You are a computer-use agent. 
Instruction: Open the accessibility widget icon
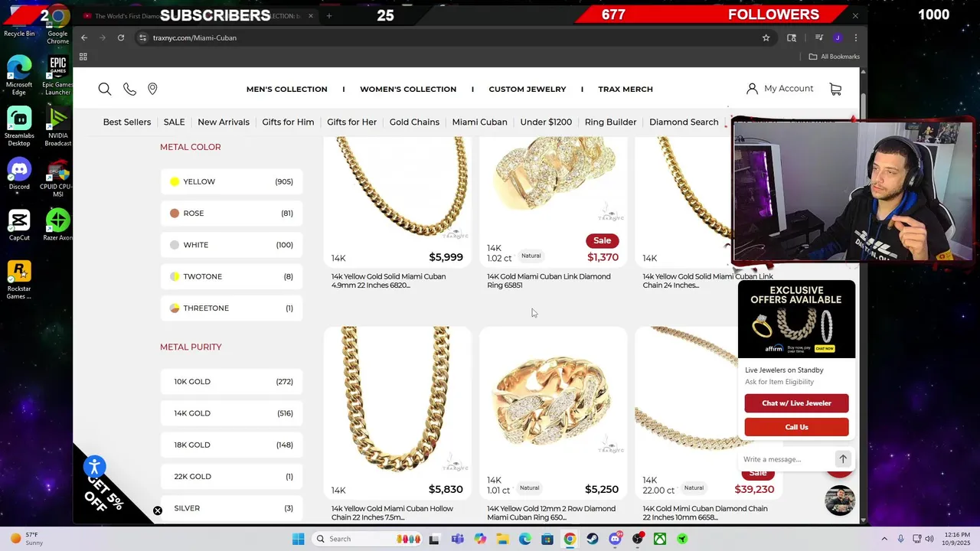pyautogui.click(x=94, y=466)
